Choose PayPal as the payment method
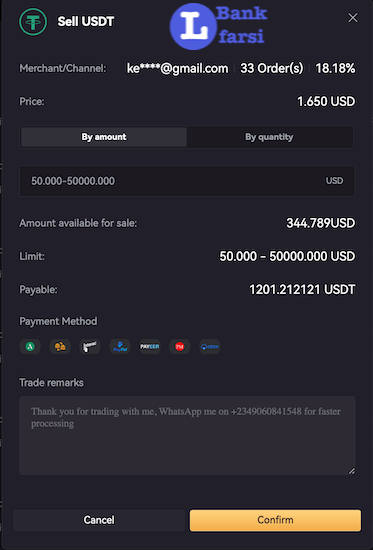The height and width of the screenshot is (550, 373). 120,347
